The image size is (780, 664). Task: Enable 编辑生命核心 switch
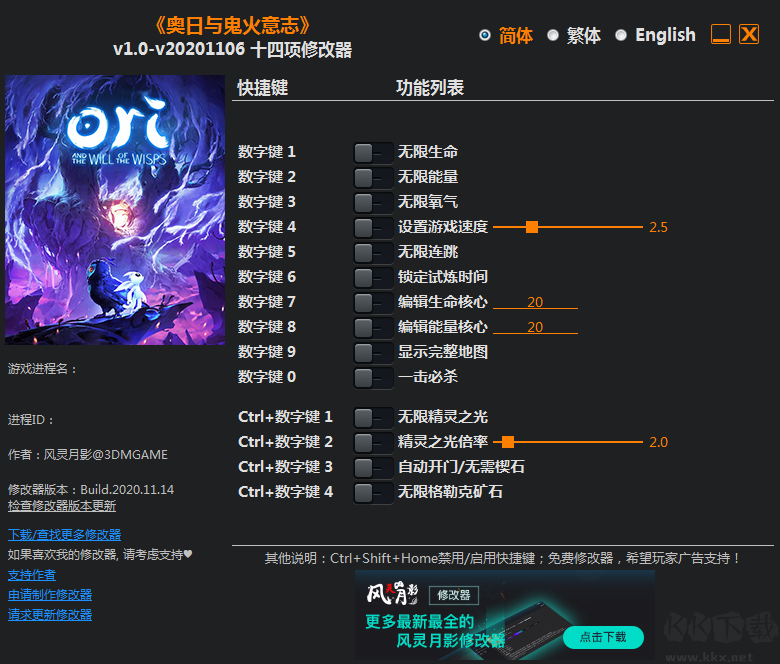[x=374, y=302]
